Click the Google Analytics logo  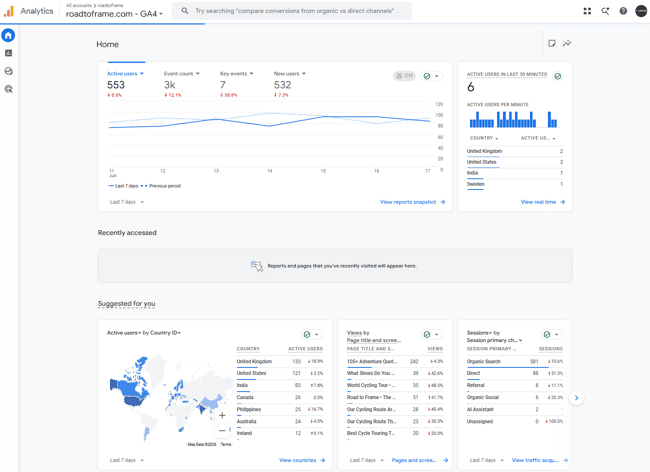[9, 11]
